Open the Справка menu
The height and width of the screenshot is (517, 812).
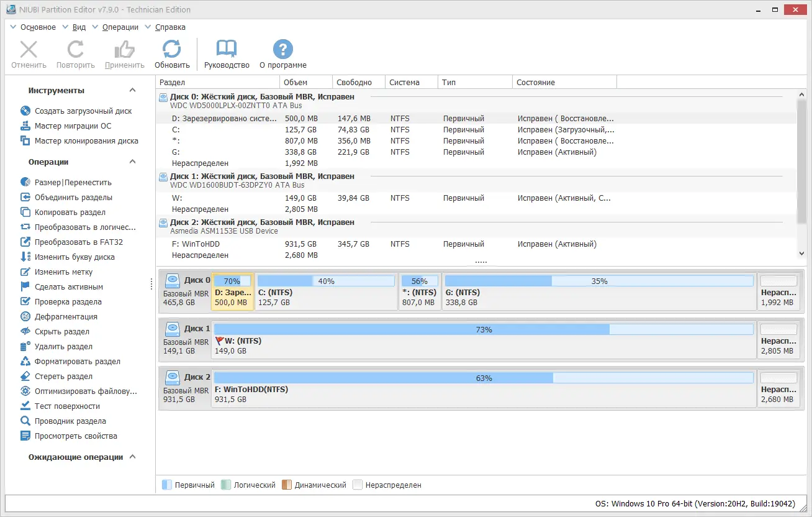(171, 27)
